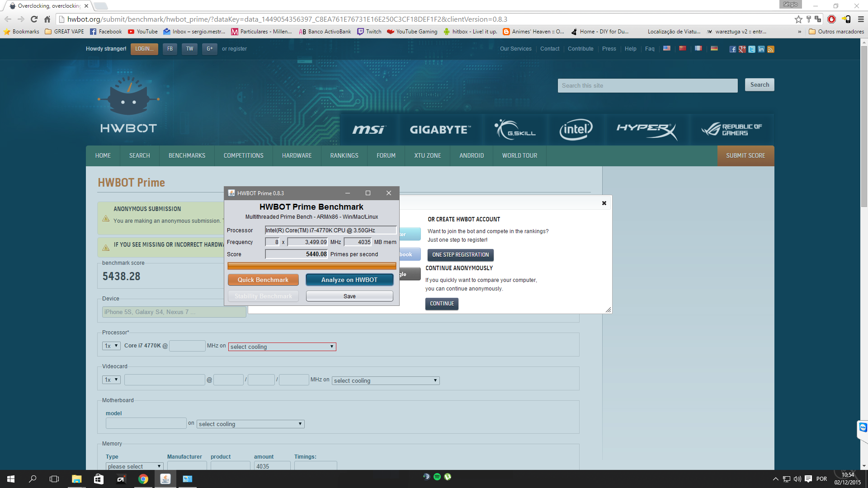Focus the processor MHz input field
This screenshot has width=868, height=488.
[187, 346]
